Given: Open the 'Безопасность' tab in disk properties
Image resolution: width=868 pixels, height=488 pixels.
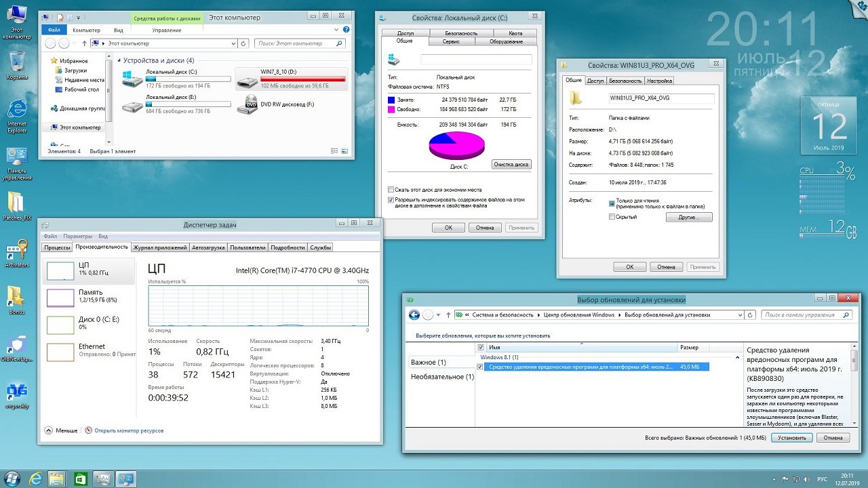Looking at the screenshot, I should pyautogui.click(x=460, y=33).
